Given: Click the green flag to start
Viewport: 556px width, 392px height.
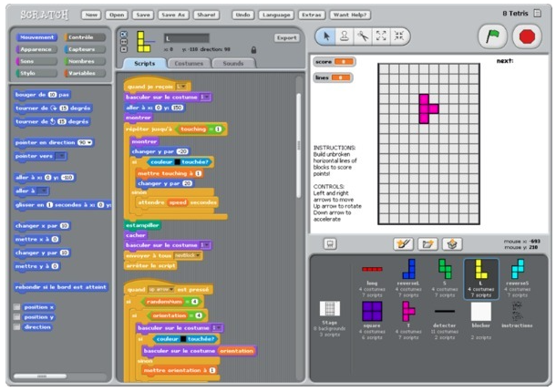Looking at the screenshot, I should [492, 36].
